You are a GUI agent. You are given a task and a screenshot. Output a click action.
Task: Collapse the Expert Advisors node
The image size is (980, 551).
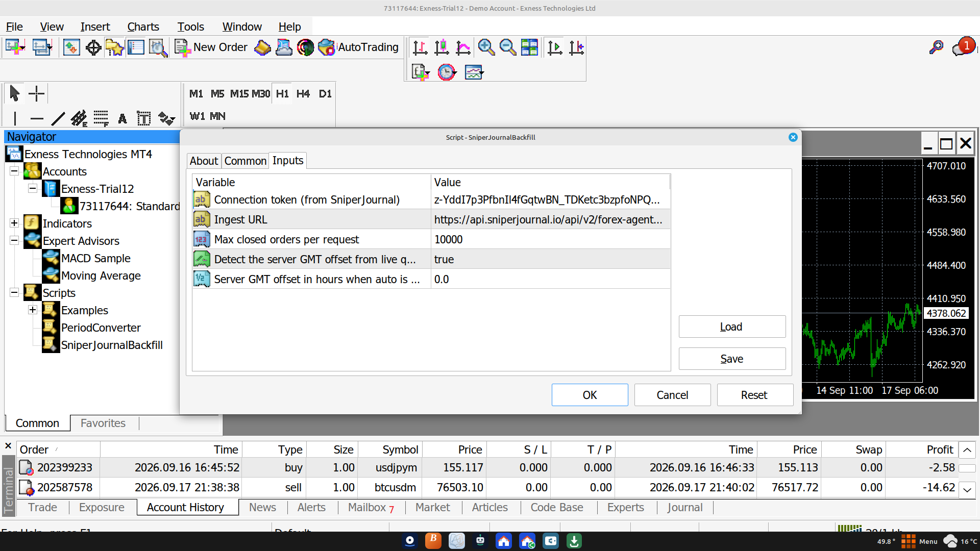click(x=14, y=240)
